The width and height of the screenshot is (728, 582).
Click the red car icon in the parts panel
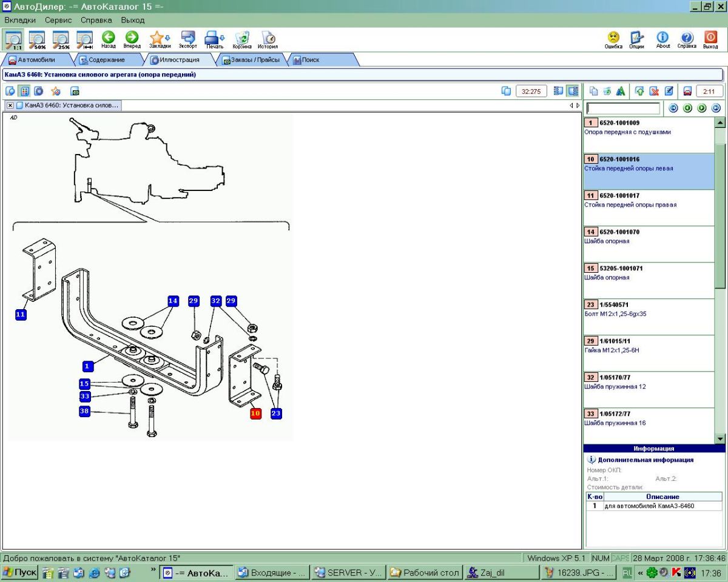pos(687,91)
